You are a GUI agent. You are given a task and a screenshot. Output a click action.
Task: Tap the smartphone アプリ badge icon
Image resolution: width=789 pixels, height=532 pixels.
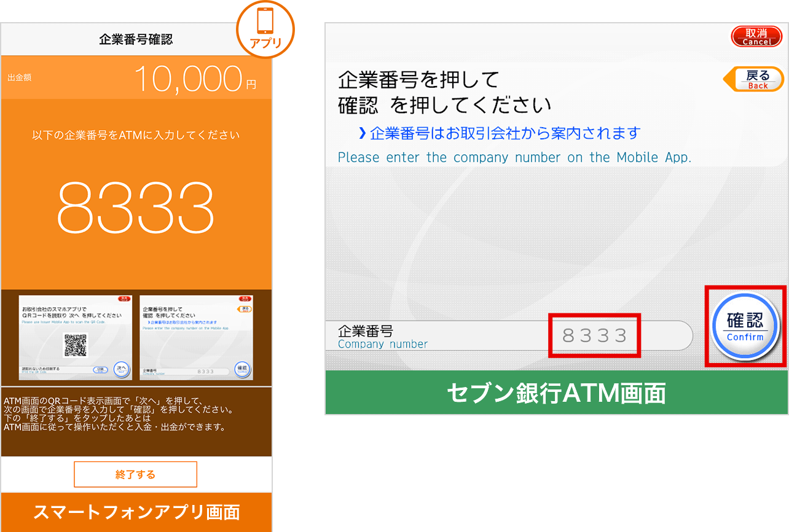tap(265, 29)
